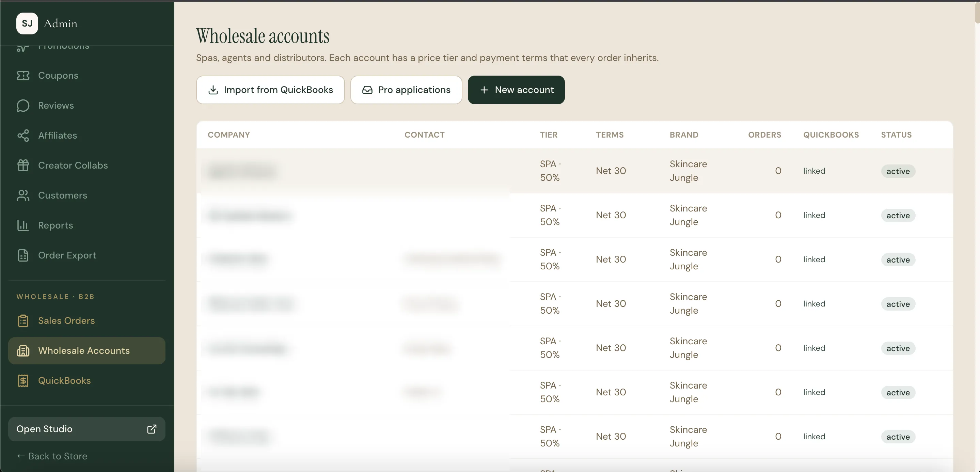Open the QuickBooks sidebar item

[x=87, y=381]
